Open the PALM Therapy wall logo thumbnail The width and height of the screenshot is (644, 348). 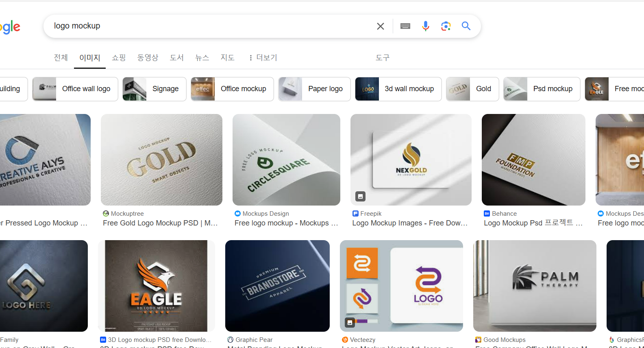coord(535,286)
